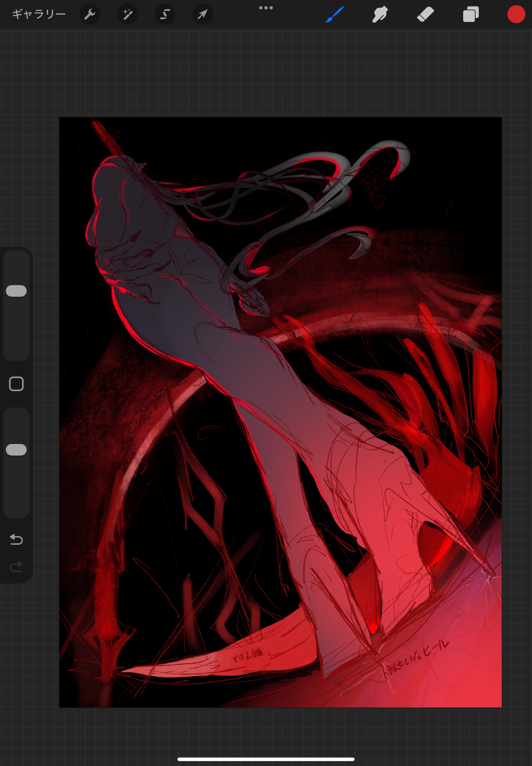Redo with the dimmed forward arrow
Image resolution: width=532 pixels, height=766 pixels.
coord(16,566)
